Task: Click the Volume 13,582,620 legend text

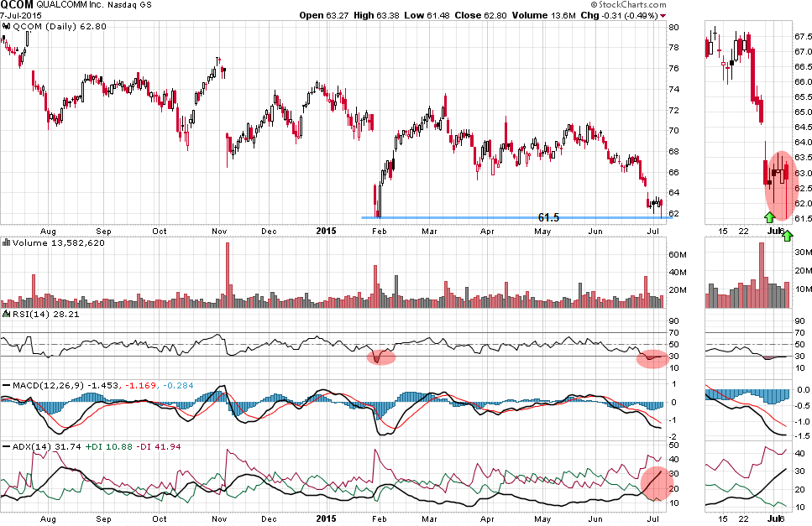Action: click(59, 242)
